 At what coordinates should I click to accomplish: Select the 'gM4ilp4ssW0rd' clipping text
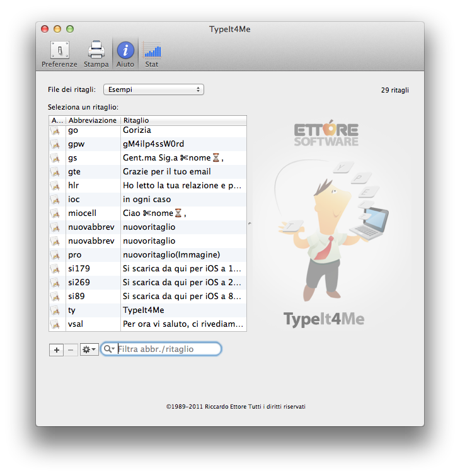(153, 144)
